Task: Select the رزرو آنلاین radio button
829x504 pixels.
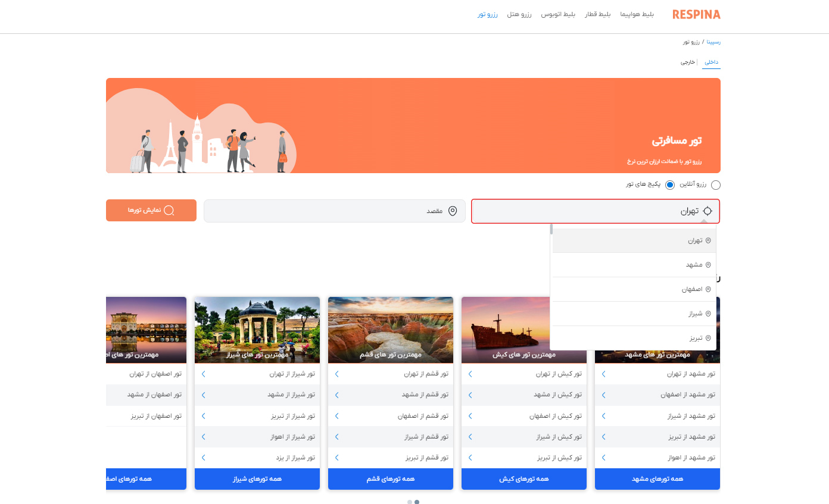Action: [716, 184]
